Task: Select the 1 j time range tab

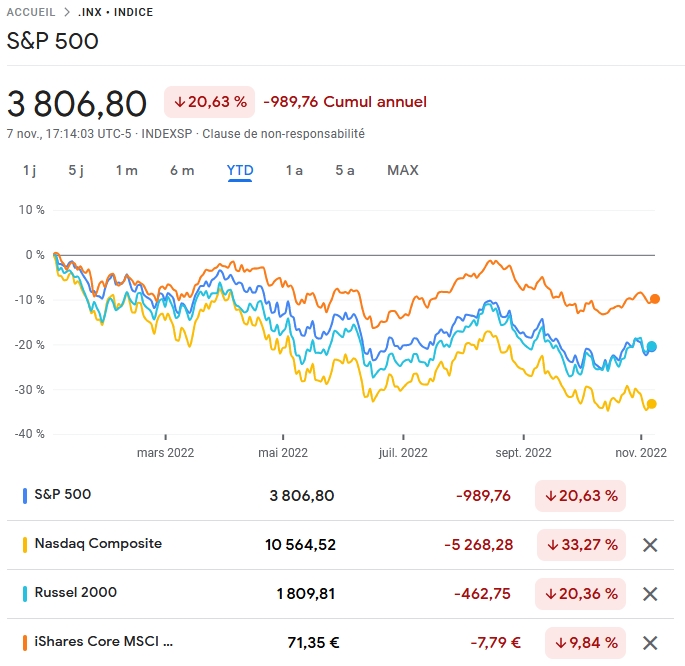Action: (x=30, y=170)
